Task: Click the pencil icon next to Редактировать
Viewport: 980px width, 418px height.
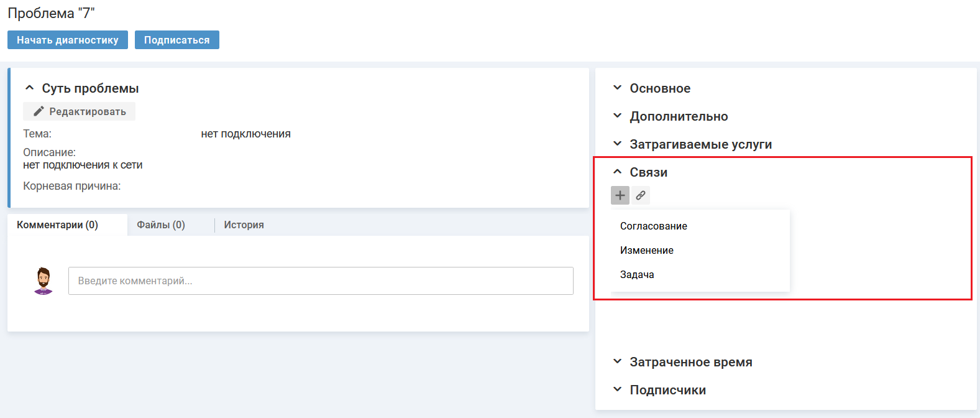Action: click(x=39, y=111)
